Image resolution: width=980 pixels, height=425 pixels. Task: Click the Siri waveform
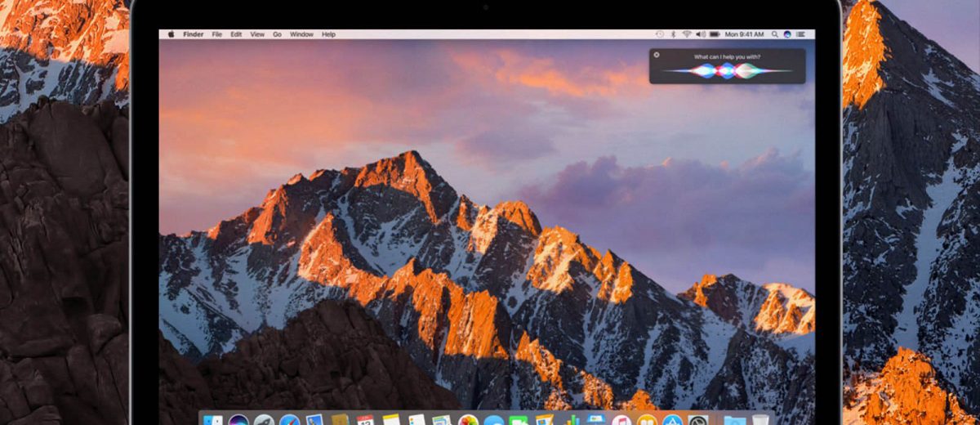click(x=727, y=71)
